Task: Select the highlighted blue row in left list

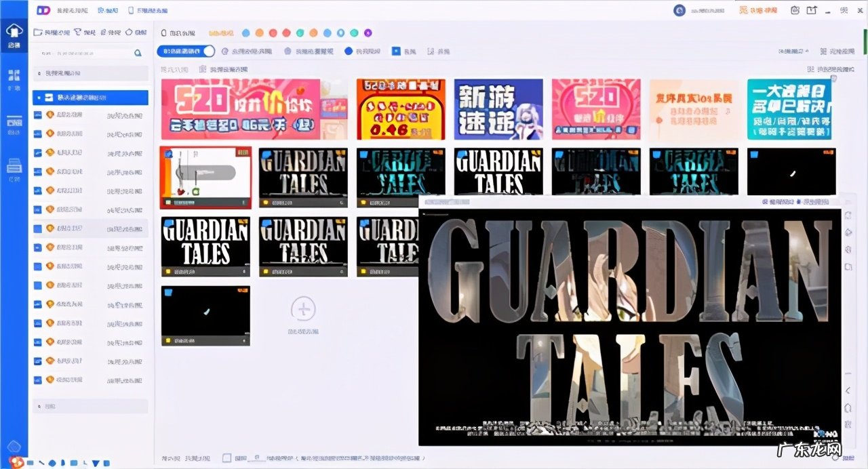Action: [90, 98]
